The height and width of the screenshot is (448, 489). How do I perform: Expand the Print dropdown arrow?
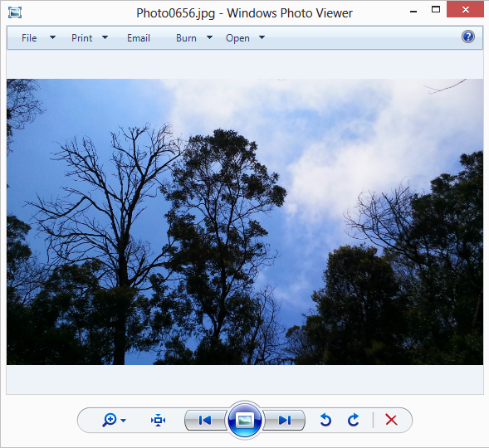click(x=105, y=37)
